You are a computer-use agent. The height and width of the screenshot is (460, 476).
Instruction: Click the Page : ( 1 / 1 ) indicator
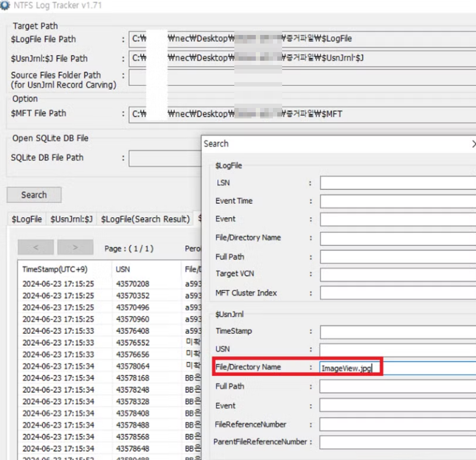[x=129, y=248]
